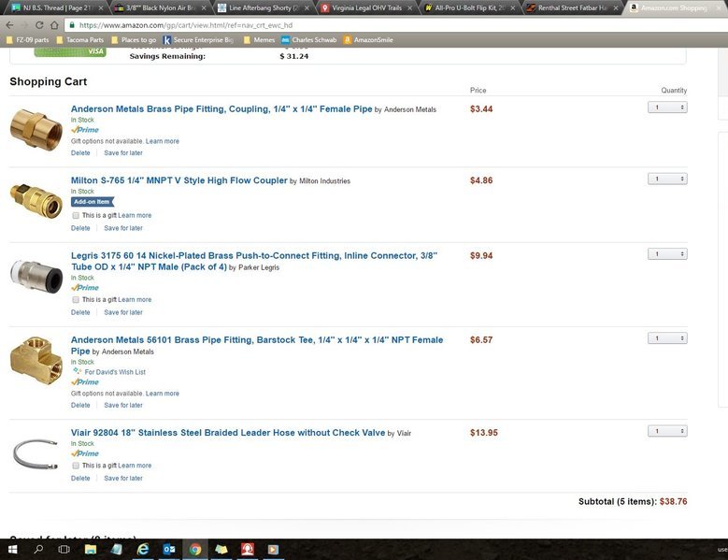Open File Explorer from the taskbar

tap(90, 550)
